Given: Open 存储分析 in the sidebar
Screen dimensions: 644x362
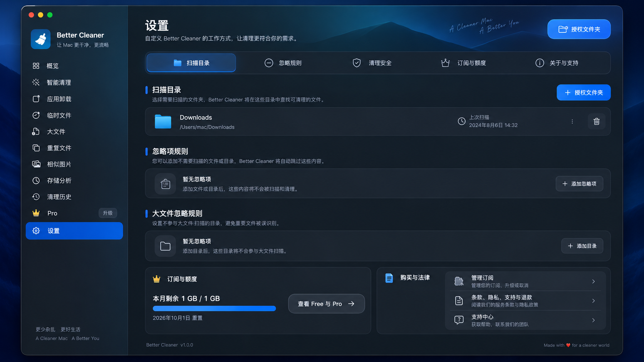Looking at the screenshot, I should pos(74,180).
